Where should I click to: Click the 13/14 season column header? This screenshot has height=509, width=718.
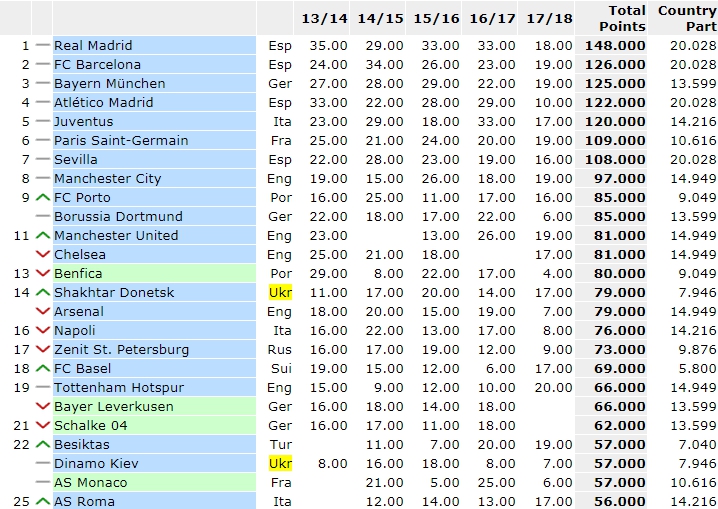pyautogui.click(x=326, y=18)
